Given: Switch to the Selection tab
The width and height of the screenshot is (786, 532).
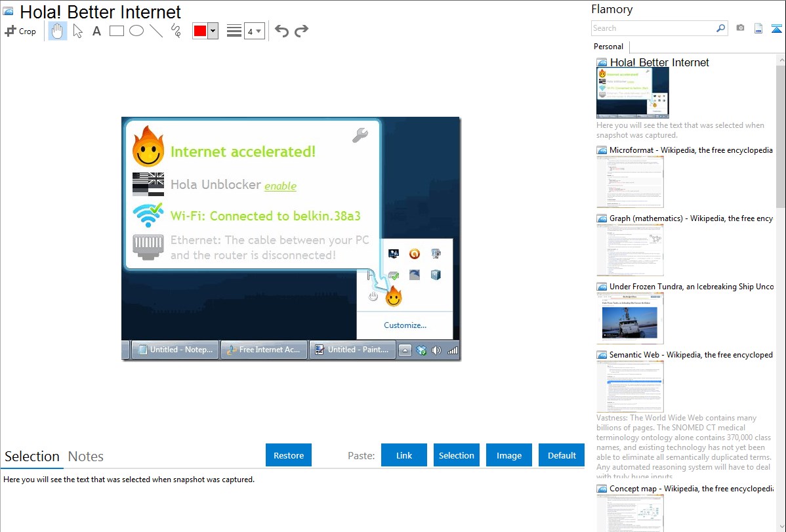Looking at the screenshot, I should pos(32,457).
